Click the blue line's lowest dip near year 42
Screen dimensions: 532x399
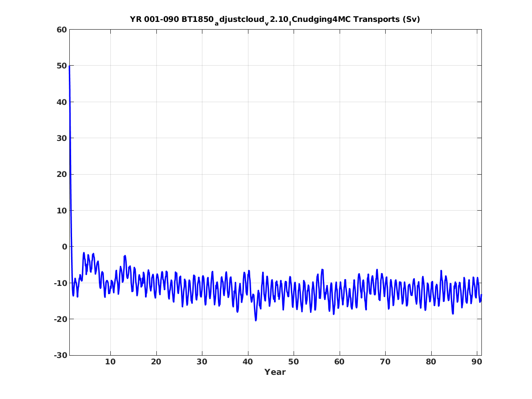[x=256, y=320]
